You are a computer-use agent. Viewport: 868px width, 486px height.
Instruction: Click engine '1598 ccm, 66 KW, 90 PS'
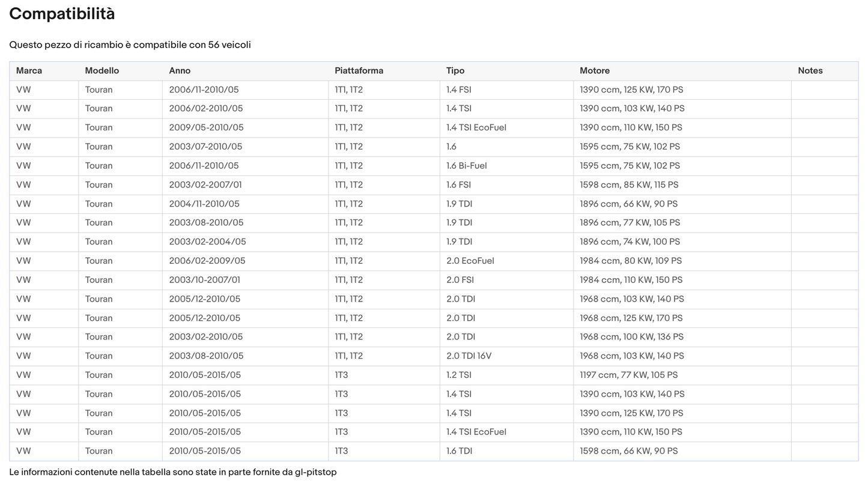coord(628,451)
